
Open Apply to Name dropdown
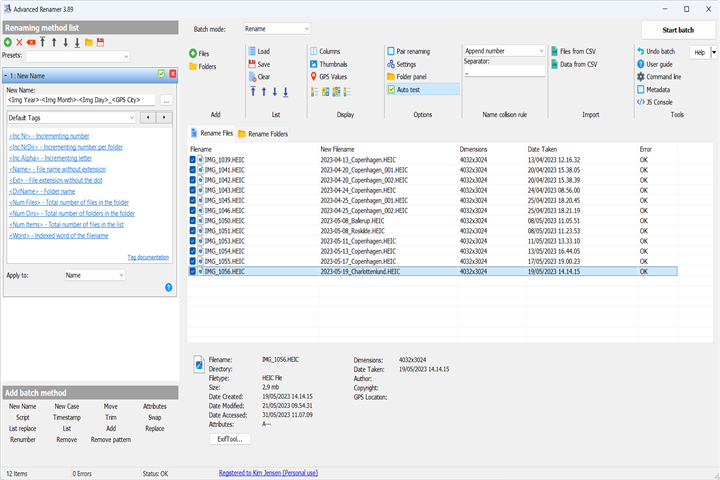(95, 275)
